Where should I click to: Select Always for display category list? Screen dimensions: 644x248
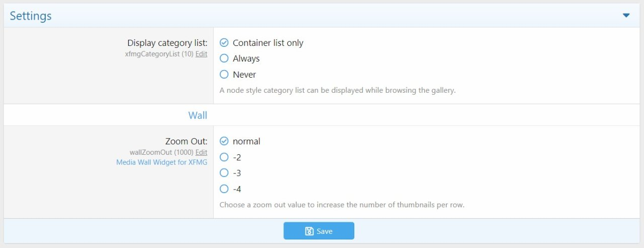[x=224, y=58]
